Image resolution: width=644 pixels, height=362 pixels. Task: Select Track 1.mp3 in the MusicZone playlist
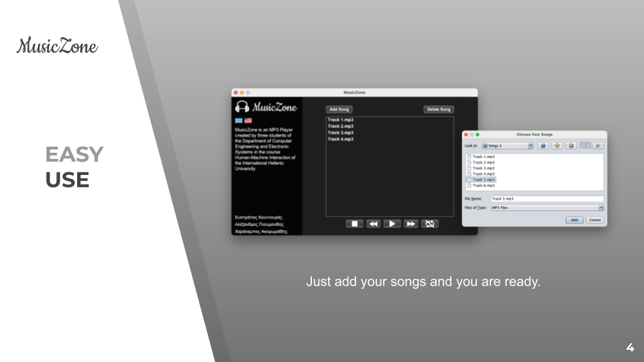pyautogui.click(x=341, y=120)
